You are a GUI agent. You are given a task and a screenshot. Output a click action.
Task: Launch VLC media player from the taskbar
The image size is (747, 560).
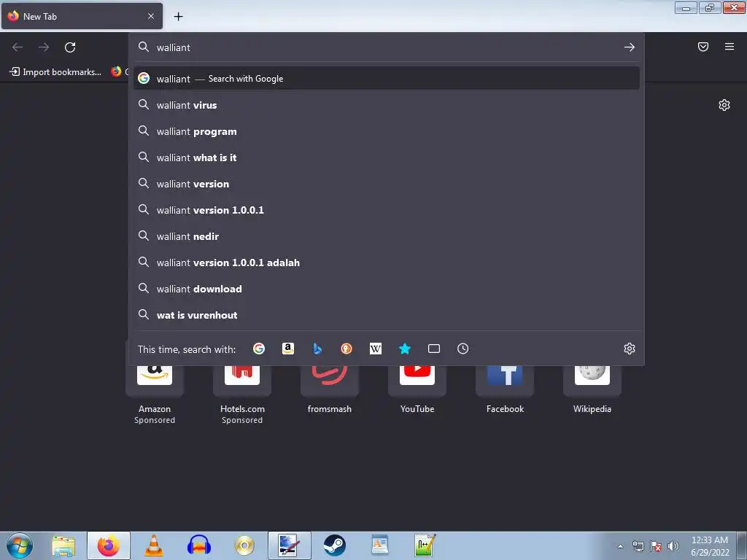(x=154, y=545)
